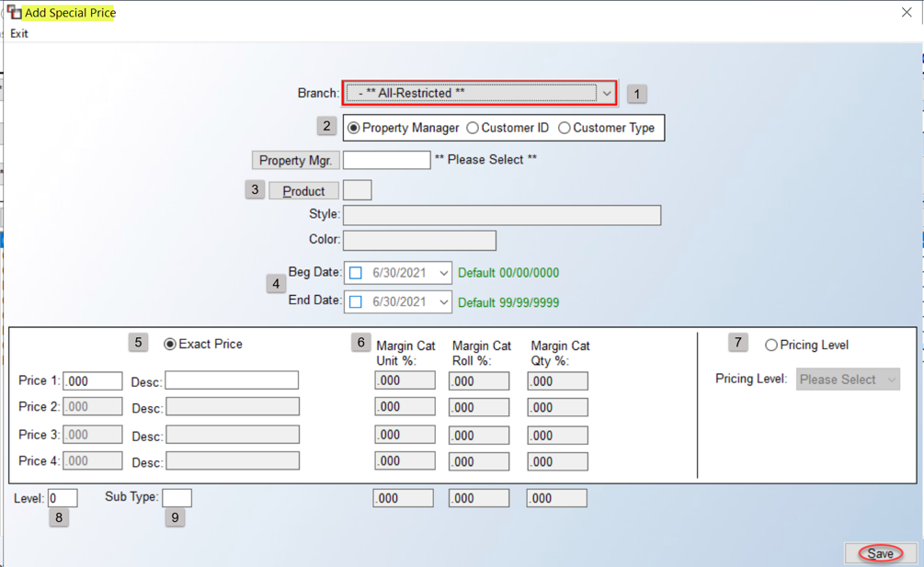Click the Color field
Viewport: 924px width, 567px height.
(419, 240)
